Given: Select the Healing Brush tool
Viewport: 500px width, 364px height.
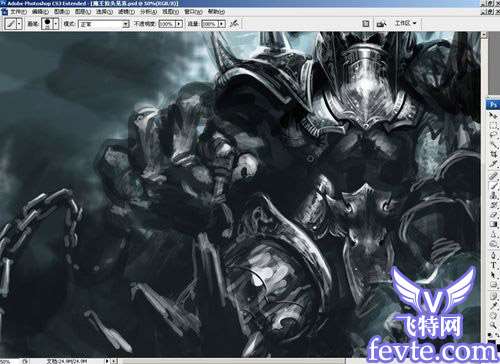Looking at the screenshot, I should coord(493,176).
